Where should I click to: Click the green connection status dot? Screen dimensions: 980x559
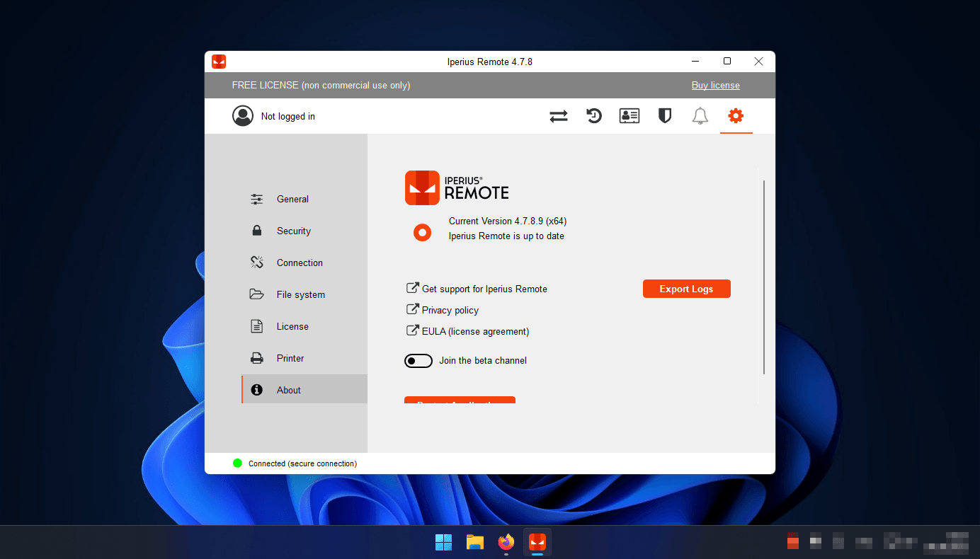pyautogui.click(x=237, y=463)
